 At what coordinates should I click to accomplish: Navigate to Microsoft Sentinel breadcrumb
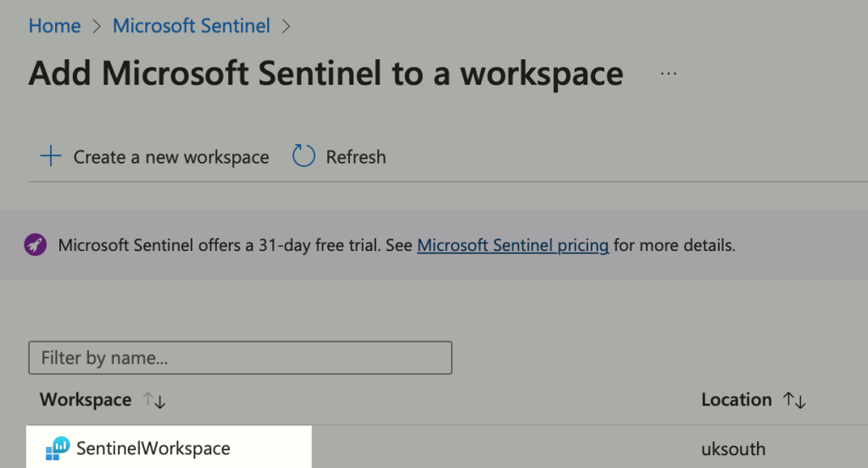[192, 26]
